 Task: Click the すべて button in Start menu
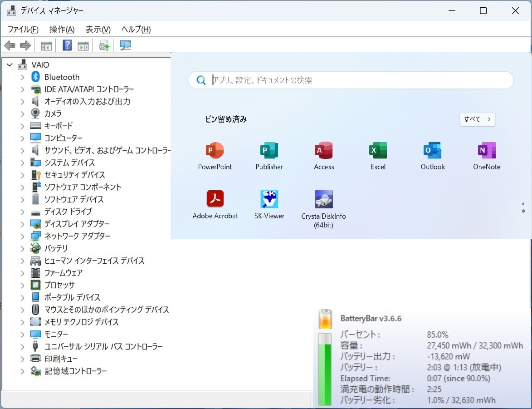coord(478,119)
